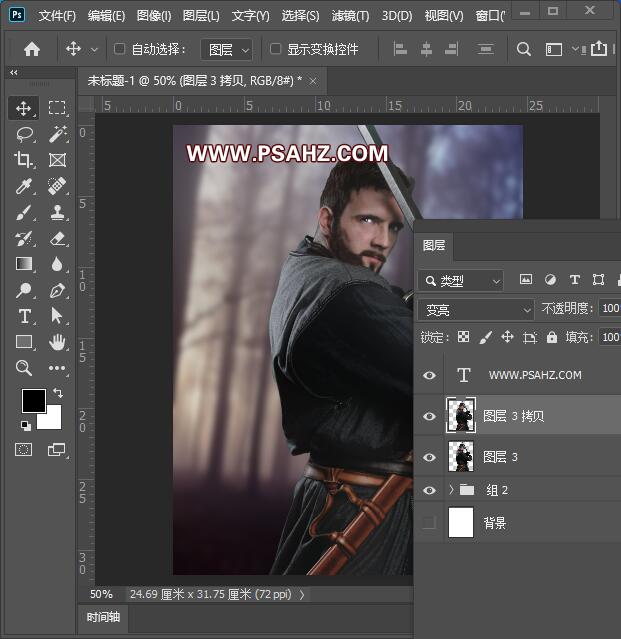Change screen mode icon

coord(56,450)
